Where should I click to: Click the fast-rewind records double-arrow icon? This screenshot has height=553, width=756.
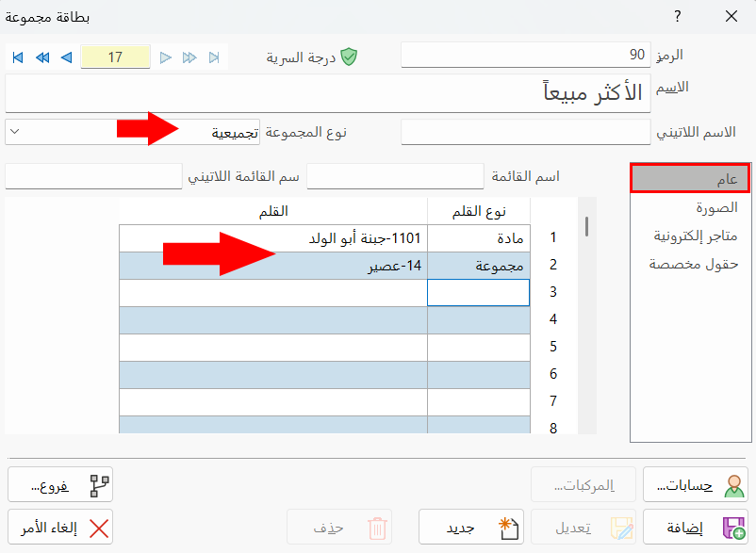click(x=41, y=57)
